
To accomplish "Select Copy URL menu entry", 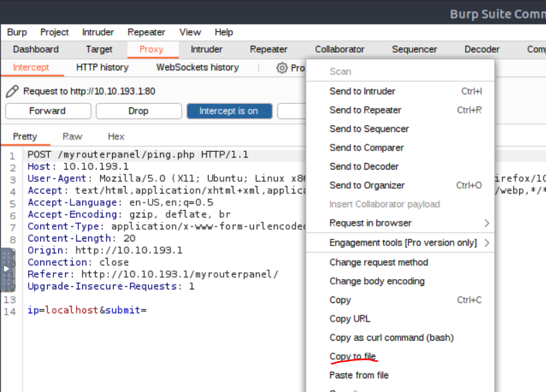I will click(400, 319).
